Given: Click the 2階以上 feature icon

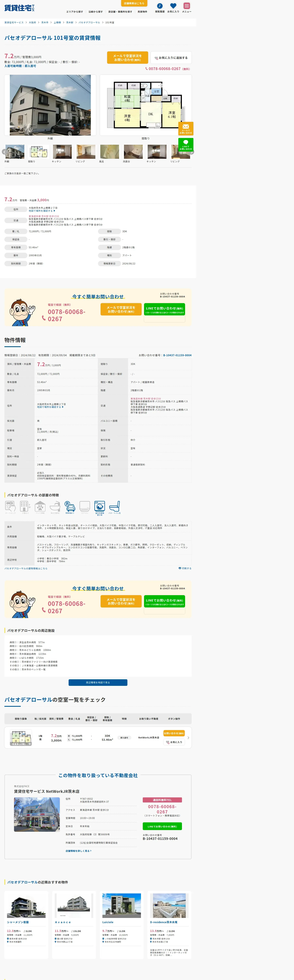Looking at the screenshot, I should tap(25, 507).
